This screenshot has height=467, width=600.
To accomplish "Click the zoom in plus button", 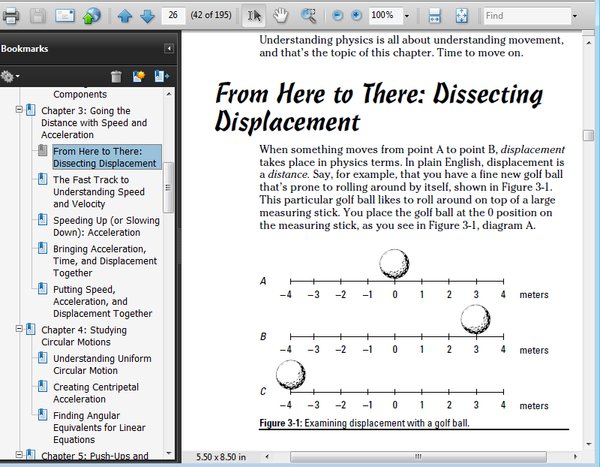I will [356, 15].
